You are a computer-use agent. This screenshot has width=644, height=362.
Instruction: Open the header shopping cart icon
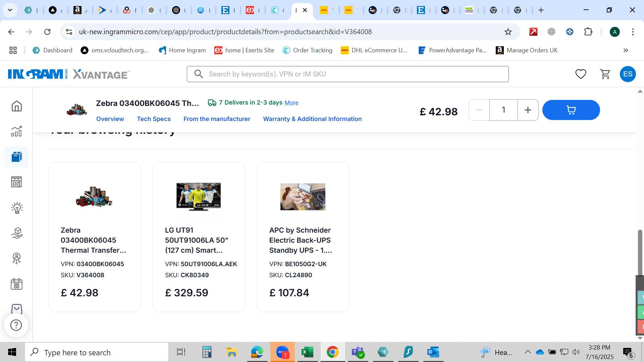click(605, 74)
